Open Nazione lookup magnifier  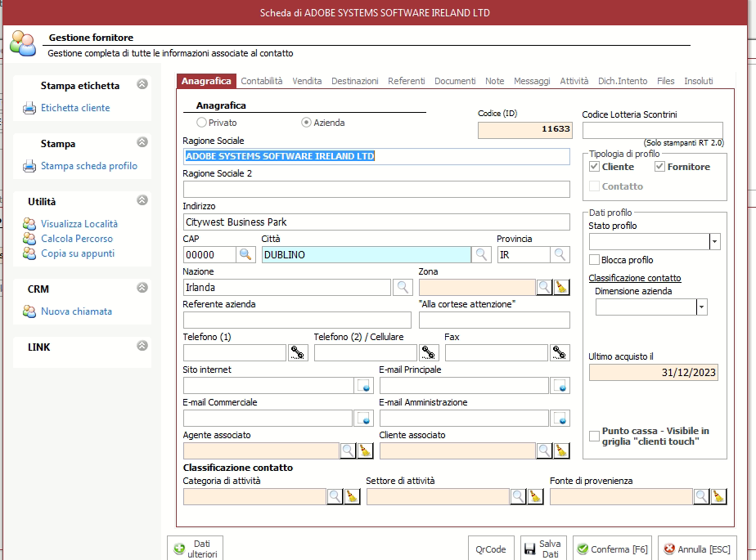click(403, 287)
